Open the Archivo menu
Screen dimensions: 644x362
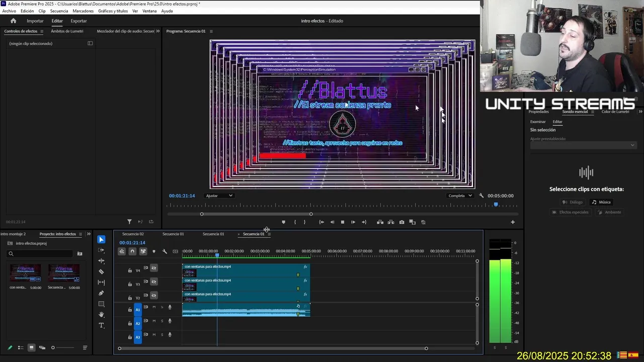coord(9,11)
